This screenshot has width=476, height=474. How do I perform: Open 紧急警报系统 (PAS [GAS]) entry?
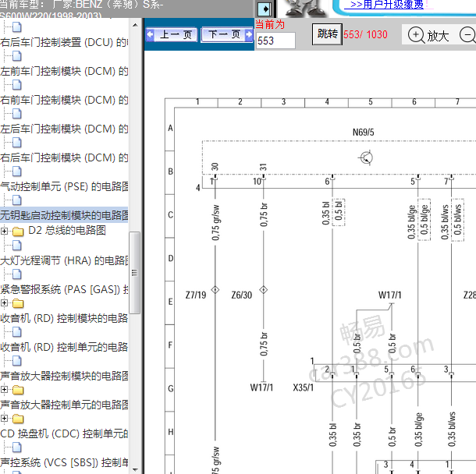[x=64, y=289]
